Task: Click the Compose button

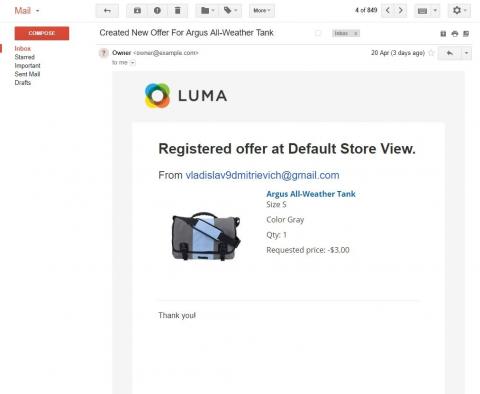Action: tap(42, 33)
